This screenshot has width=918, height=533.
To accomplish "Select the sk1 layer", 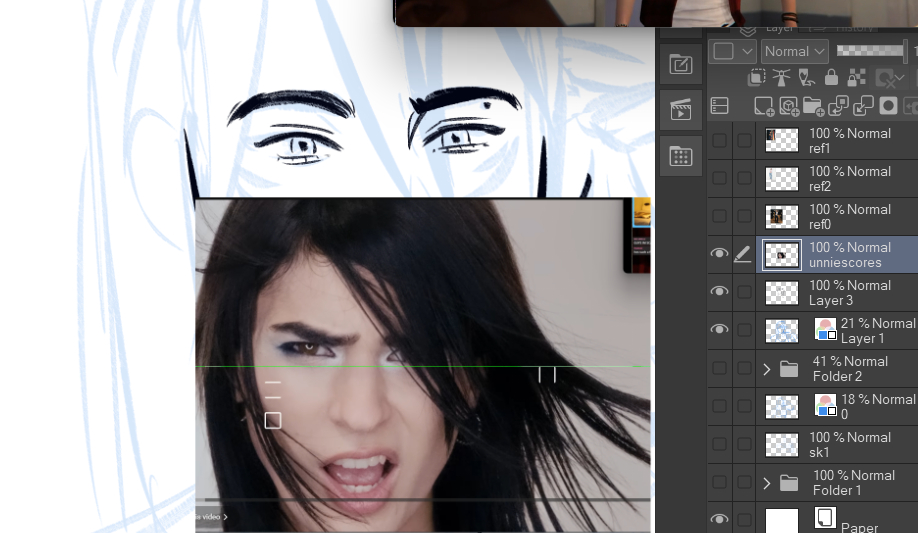I will (850, 445).
